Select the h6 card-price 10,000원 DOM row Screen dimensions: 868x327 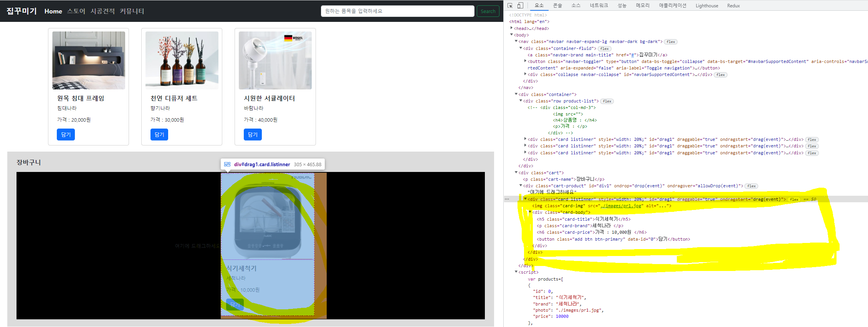click(592, 232)
